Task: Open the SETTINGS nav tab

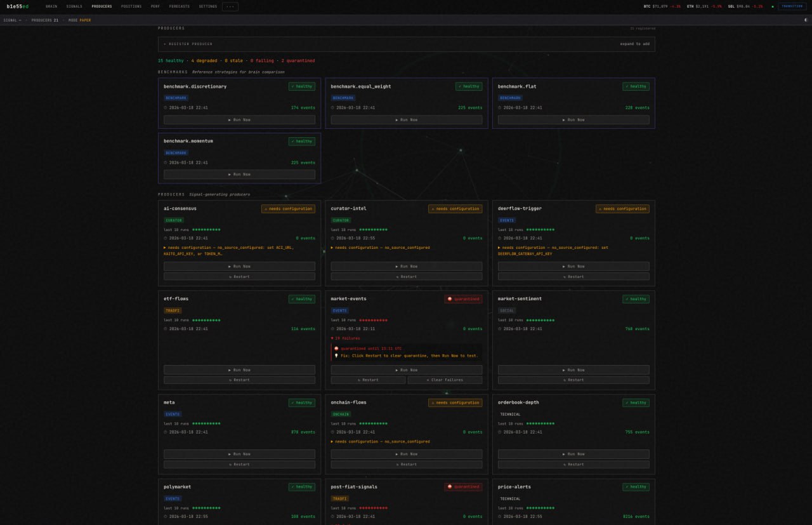Action: [208, 6]
